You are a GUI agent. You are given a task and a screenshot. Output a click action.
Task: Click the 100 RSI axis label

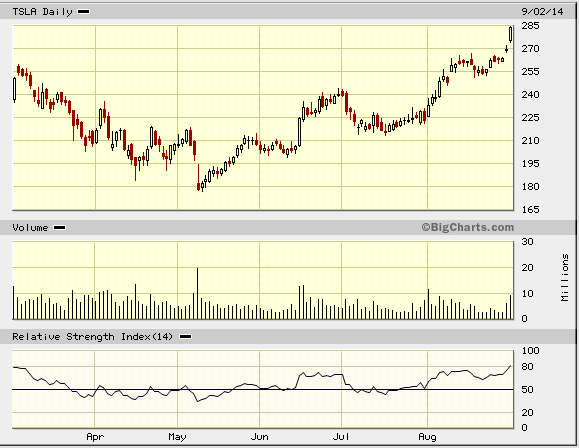530,350
